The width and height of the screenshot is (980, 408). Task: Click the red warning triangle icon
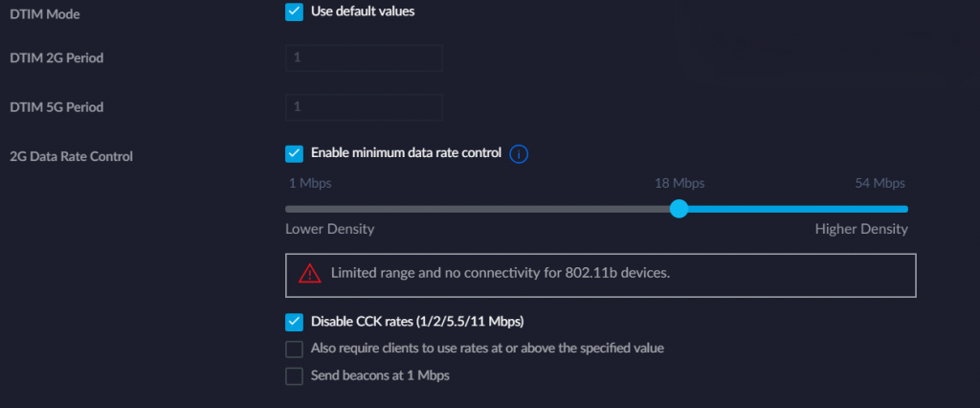pyautogui.click(x=309, y=274)
